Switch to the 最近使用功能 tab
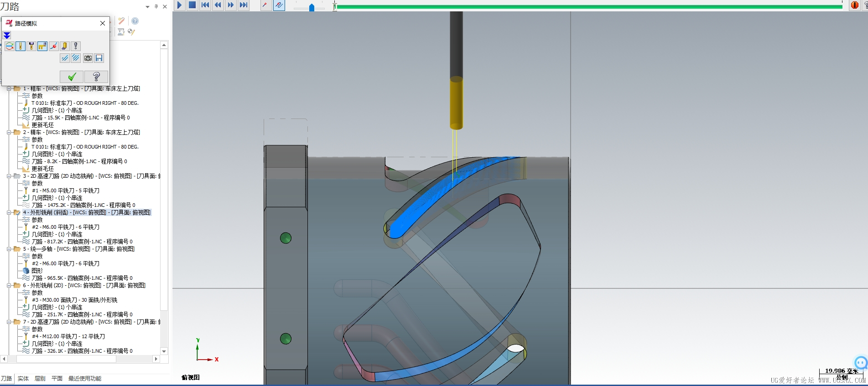 [x=85, y=378]
